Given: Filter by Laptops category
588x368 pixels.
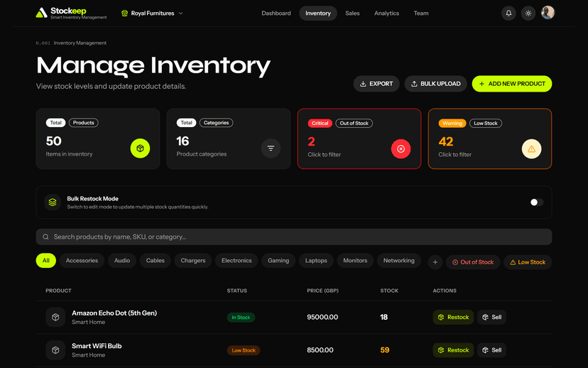Looking at the screenshot, I should click(316, 260).
